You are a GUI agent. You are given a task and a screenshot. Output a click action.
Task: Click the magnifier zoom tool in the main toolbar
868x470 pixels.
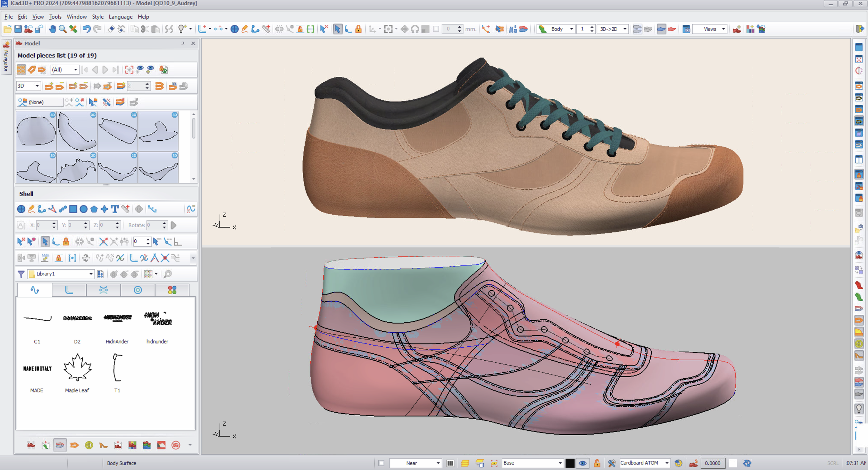(62, 29)
